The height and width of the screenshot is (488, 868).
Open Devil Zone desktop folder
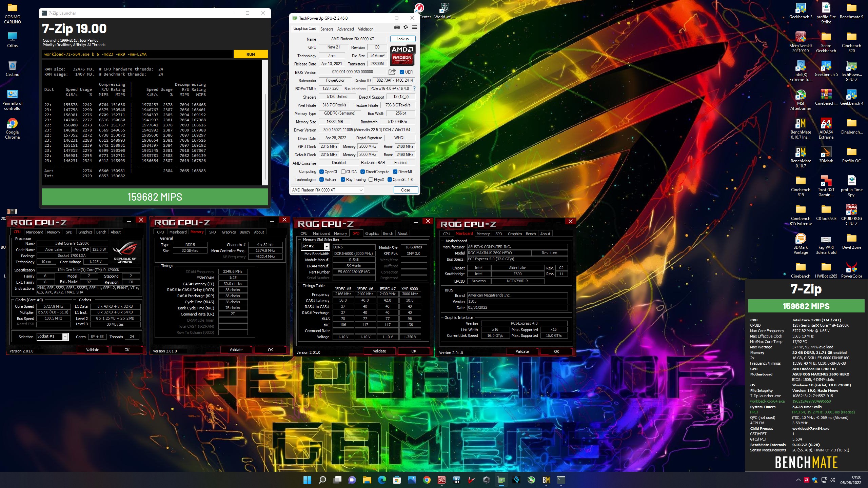point(851,241)
